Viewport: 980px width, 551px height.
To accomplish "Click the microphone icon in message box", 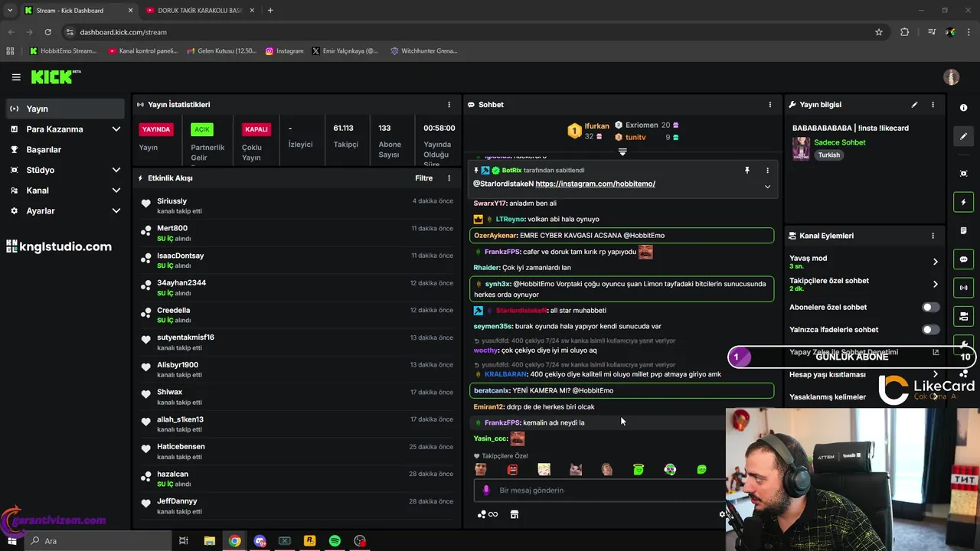I will [485, 490].
